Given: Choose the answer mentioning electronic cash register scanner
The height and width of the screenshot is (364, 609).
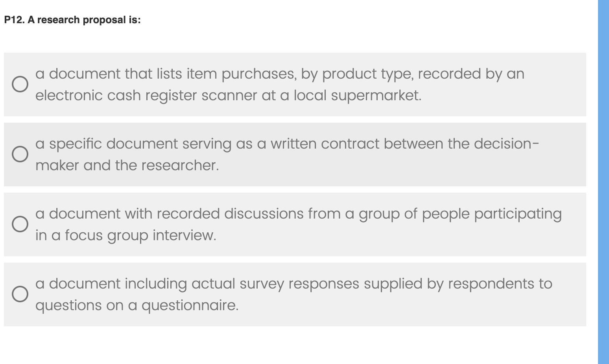Looking at the screenshot, I should pyautogui.click(x=275, y=84).
